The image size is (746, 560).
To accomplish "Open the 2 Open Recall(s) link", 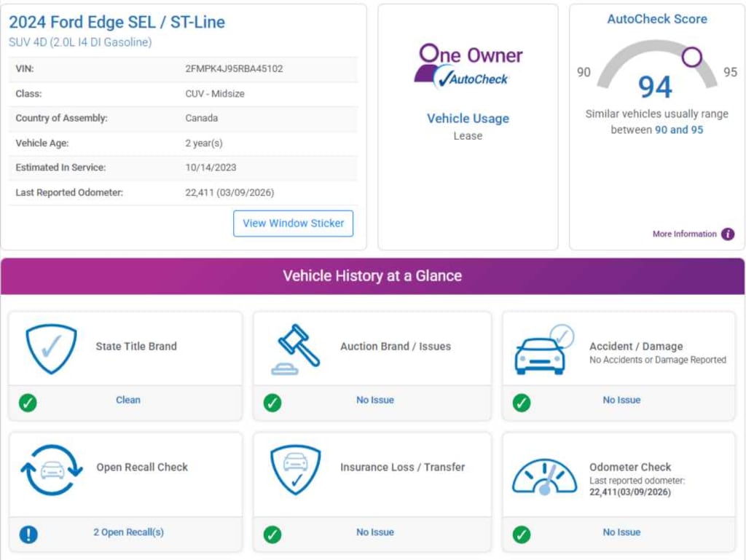I will [128, 532].
